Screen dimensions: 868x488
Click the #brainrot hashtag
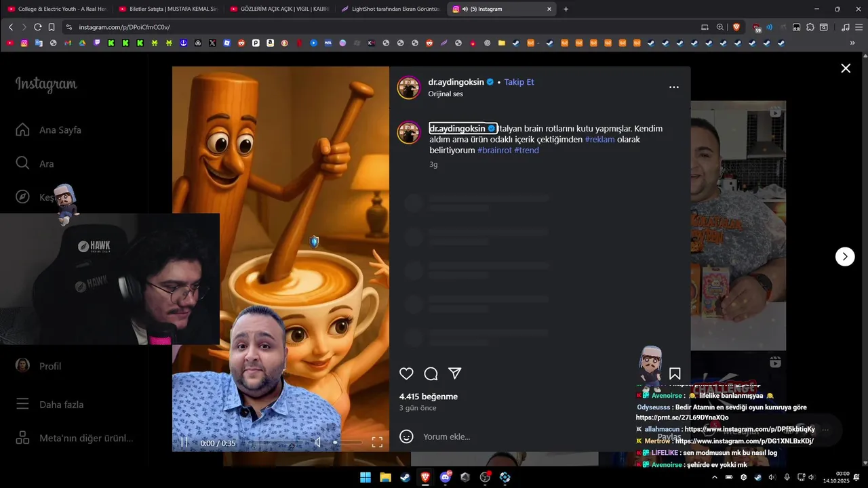point(494,150)
